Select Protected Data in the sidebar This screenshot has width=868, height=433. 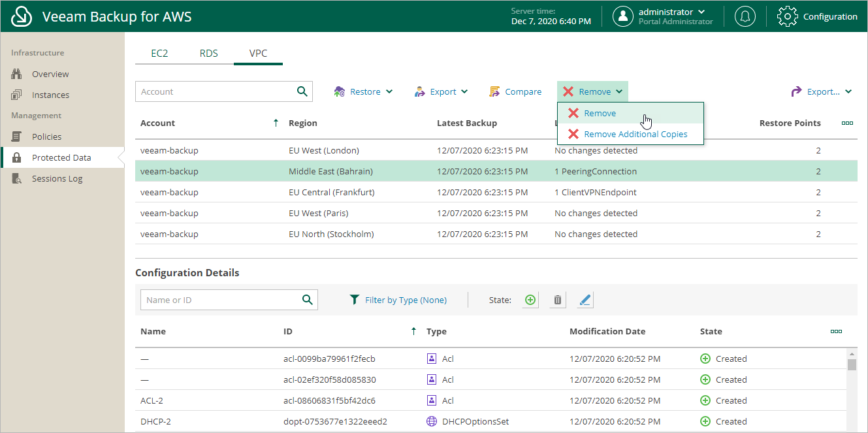(x=61, y=157)
